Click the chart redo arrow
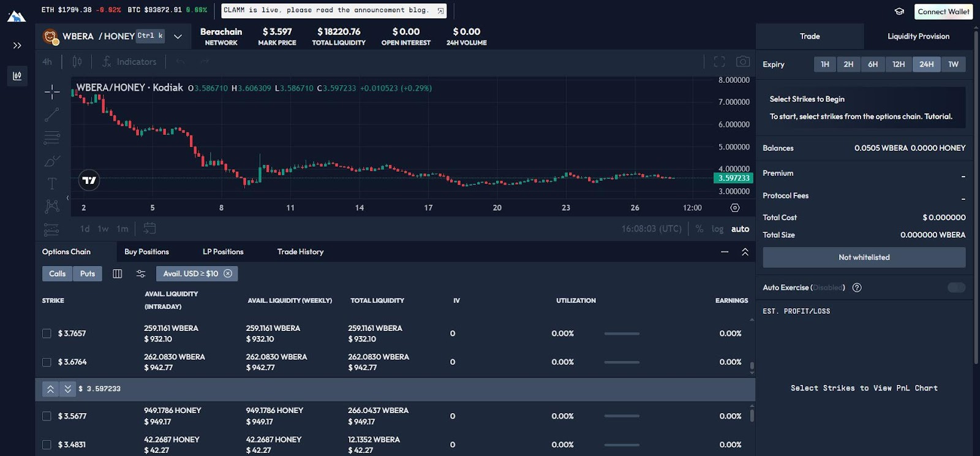The height and width of the screenshot is (456, 980). pyautogui.click(x=205, y=62)
